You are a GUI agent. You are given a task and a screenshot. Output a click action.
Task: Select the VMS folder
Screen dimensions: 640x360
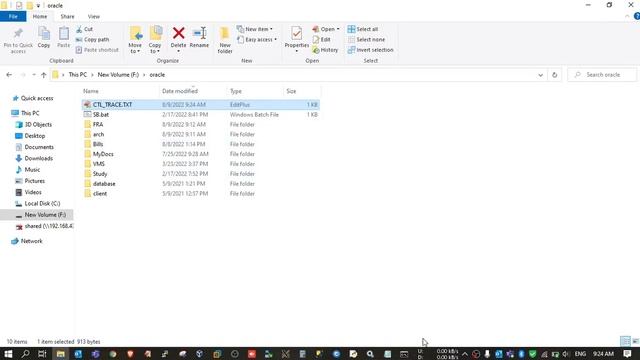pos(200,164)
